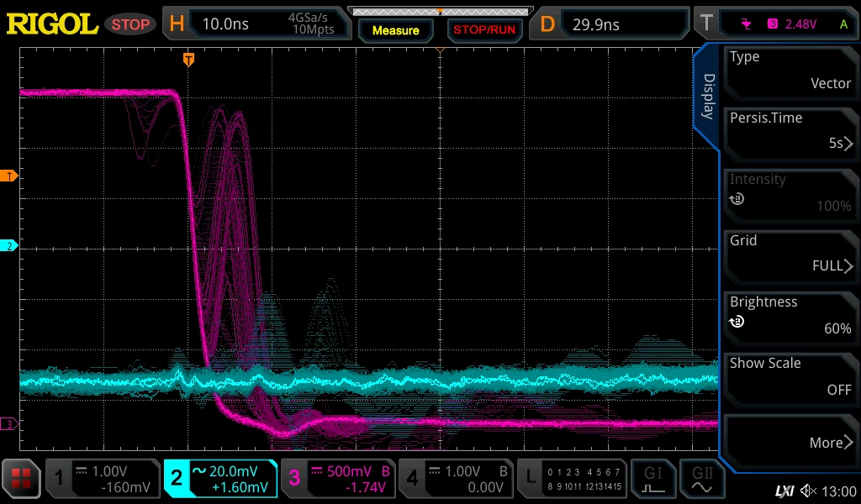This screenshot has height=504, width=861.
Task: Open trigger T settings
Action: 706,23
